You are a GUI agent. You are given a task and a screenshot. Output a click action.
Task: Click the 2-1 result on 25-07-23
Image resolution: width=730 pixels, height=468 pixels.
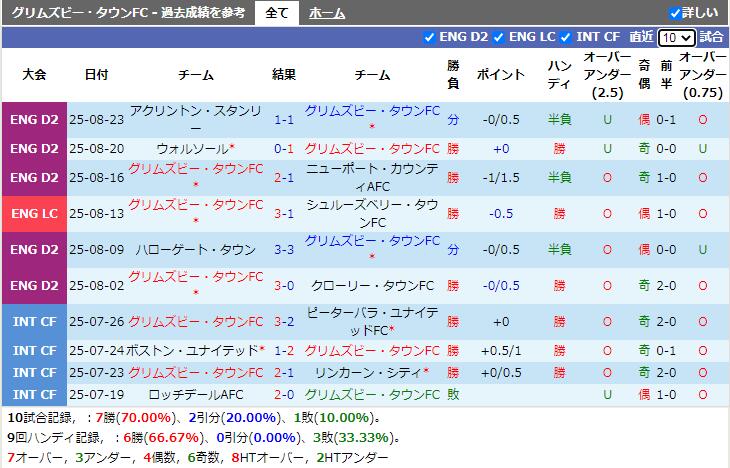pyautogui.click(x=284, y=373)
